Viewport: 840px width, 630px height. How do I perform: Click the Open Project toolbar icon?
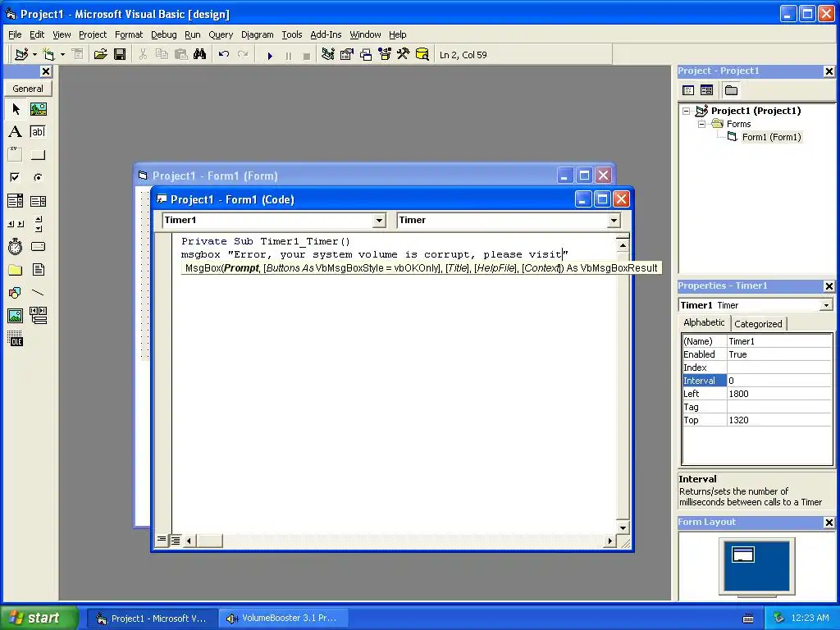tap(100, 55)
